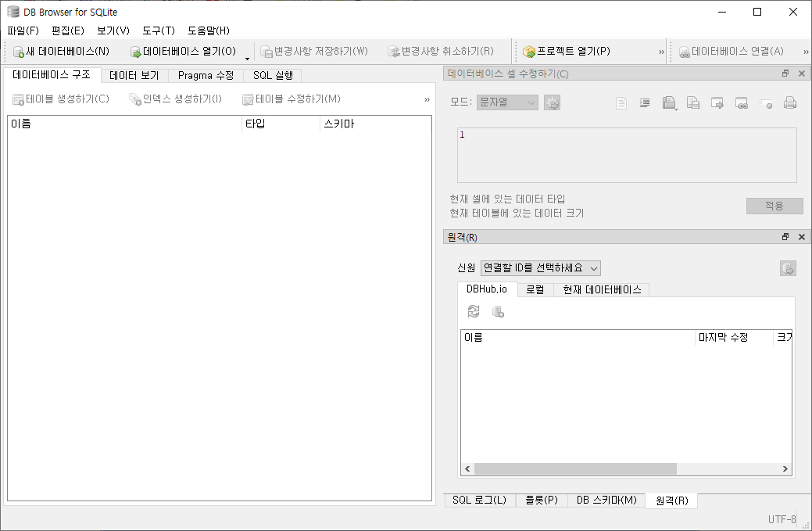
Task: Click the refresh icon in the remote panel
Action: pyautogui.click(x=474, y=311)
